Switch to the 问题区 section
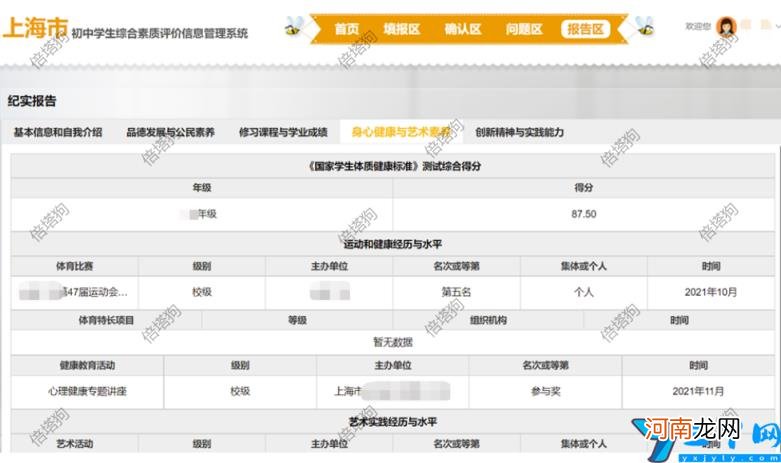 pyautogui.click(x=524, y=29)
